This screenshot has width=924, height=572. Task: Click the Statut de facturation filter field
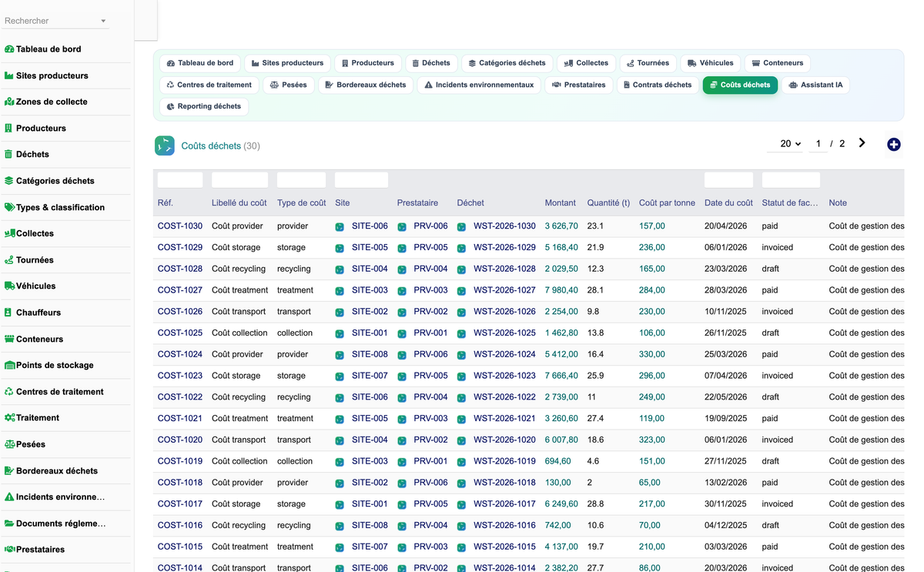pyautogui.click(x=791, y=180)
